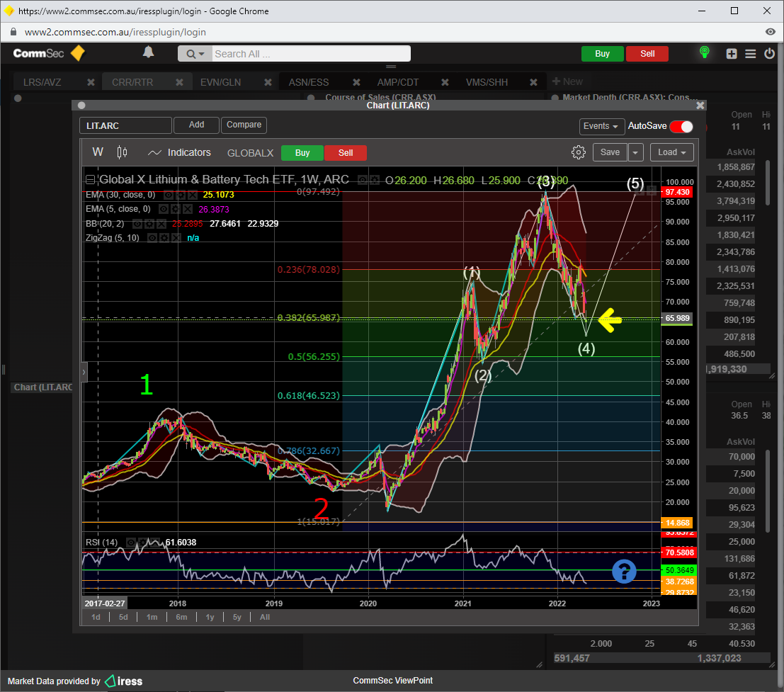Open the hamburger menu in header

[x=751, y=54]
